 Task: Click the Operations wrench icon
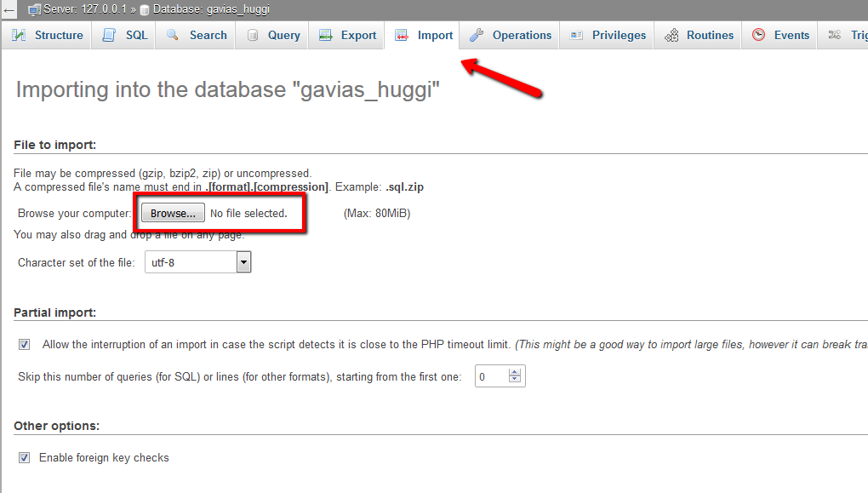pos(477,36)
